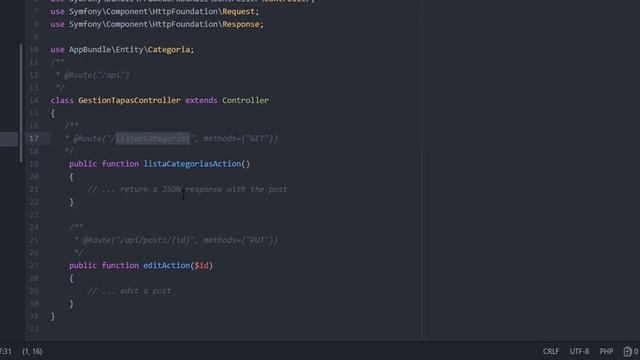Click methods={"GET"} in the route annotation
The image size is (640, 360).
click(240, 138)
